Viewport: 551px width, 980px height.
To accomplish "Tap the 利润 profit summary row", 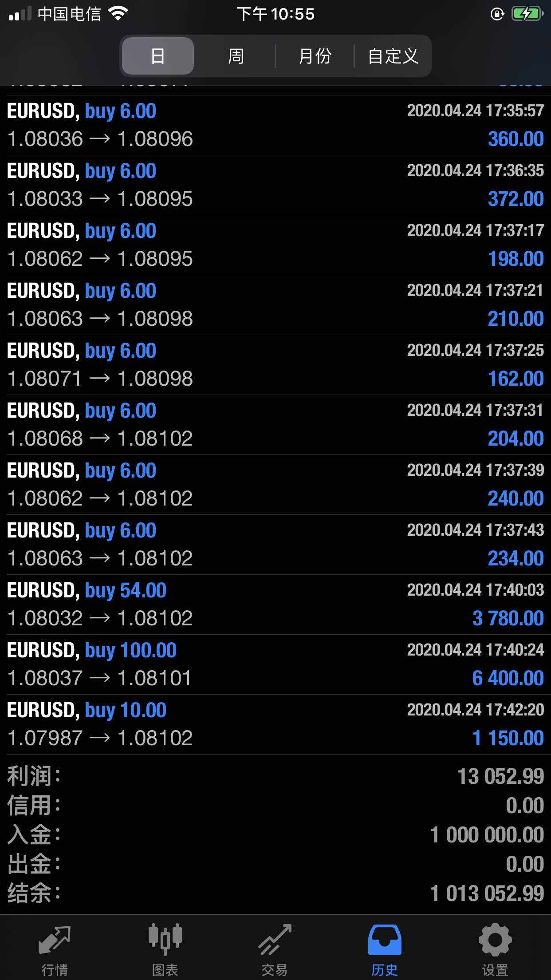I will click(275, 776).
